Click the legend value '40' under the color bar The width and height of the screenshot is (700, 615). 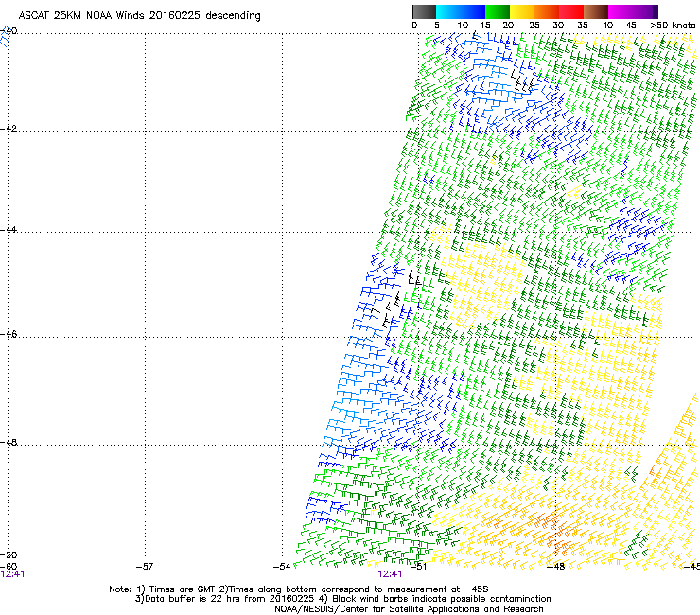pos(607,26)
